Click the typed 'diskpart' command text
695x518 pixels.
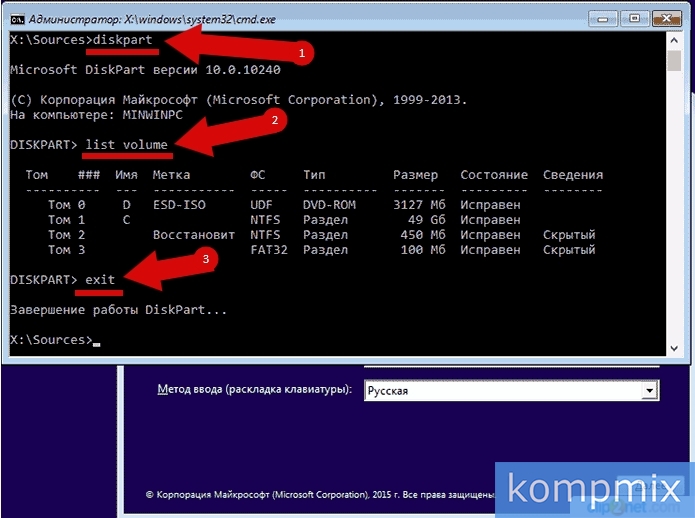tap(123, 40)
